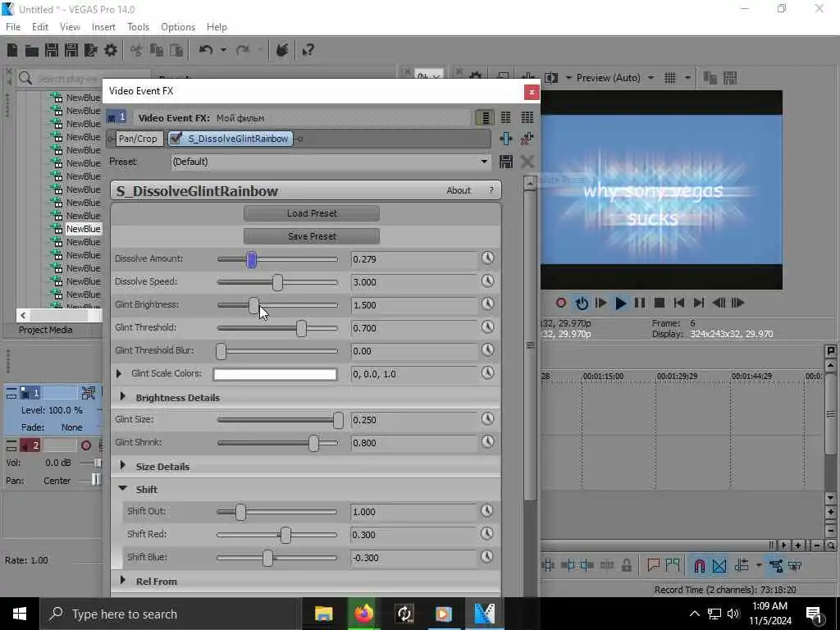Toggle the S_DissolveGlintRainbow enable checkbox
This screenshot has width=840, height=630.
(x=176, y=139)
